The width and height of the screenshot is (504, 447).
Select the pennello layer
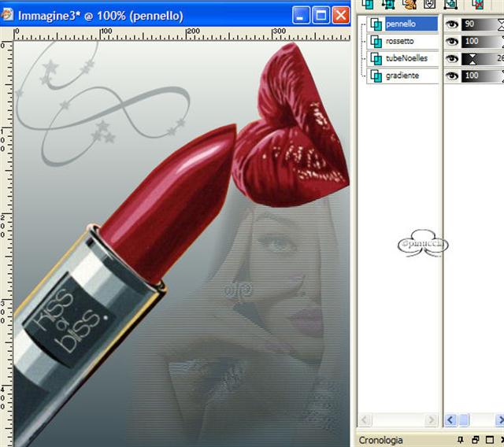[x=411, y=24]
